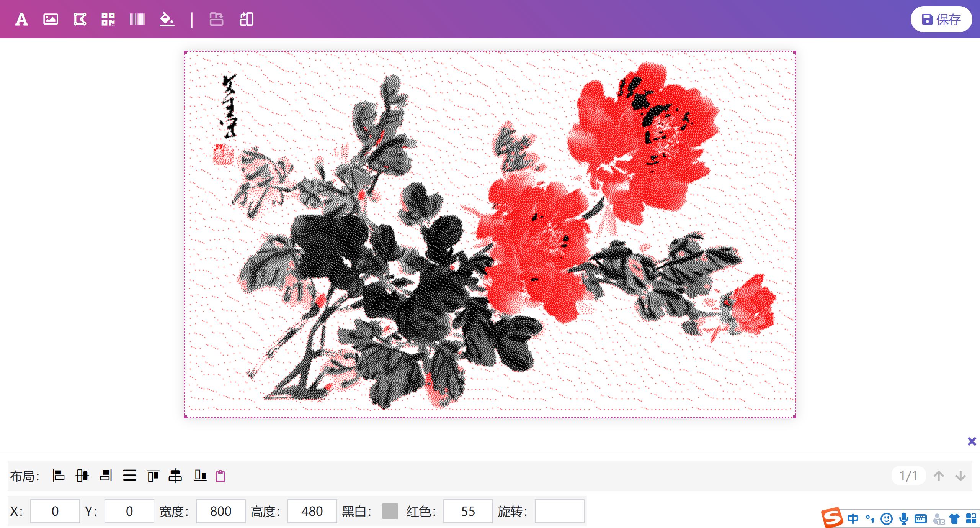Insert a barcode element
The height and width of the screenshot is (528, 980).
click(x=137, y=19)
